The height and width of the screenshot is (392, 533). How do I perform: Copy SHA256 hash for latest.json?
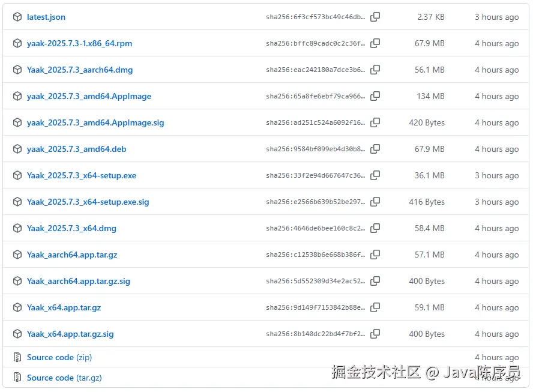(x=375, y=17)
